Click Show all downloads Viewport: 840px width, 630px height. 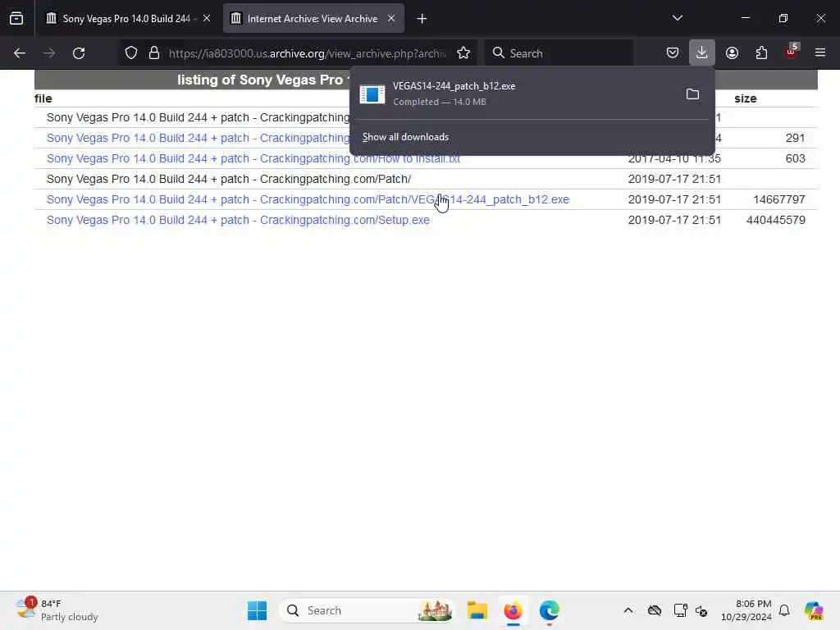click(405, 137)
